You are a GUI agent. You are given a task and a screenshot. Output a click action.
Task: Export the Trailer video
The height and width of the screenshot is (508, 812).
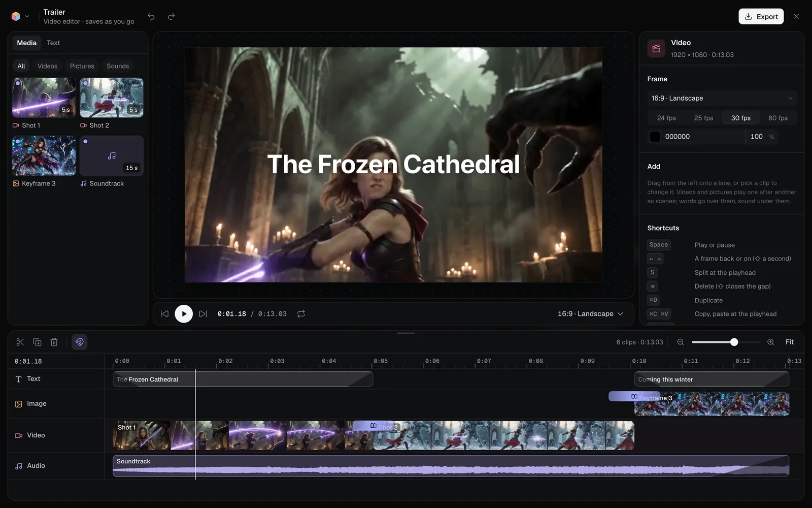761,16
